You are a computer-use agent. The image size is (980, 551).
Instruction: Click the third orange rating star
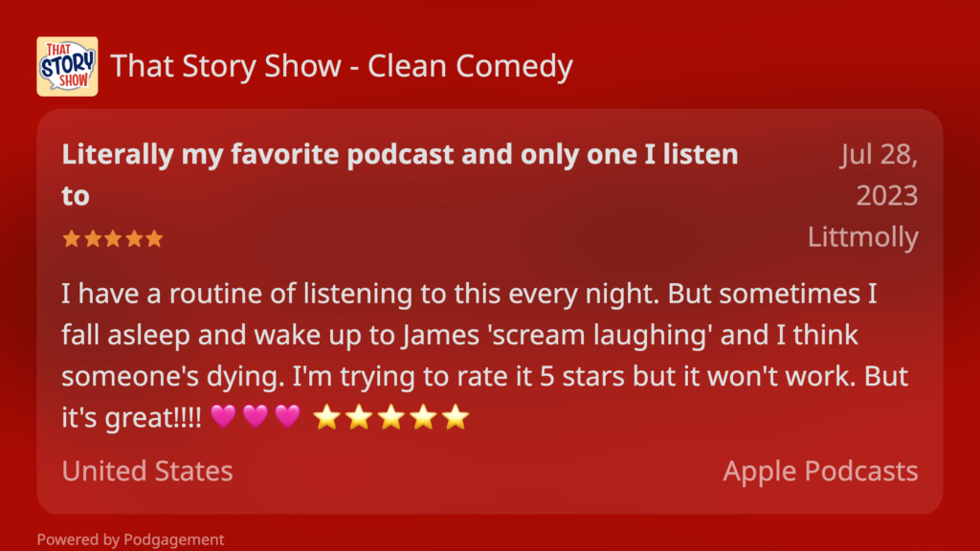point(113,238)
